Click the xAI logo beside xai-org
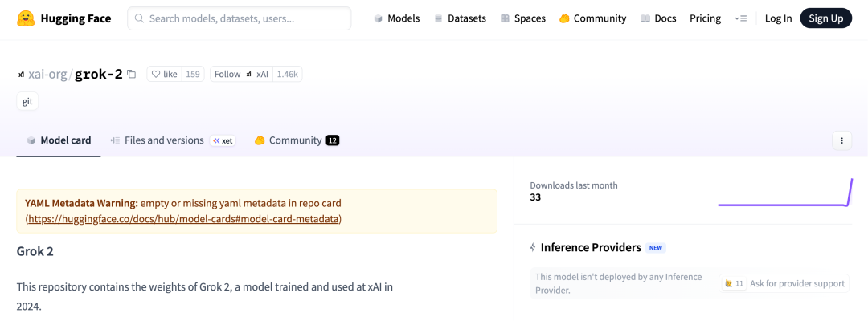This screenshot has height=321, width=868. pos(21,74)
